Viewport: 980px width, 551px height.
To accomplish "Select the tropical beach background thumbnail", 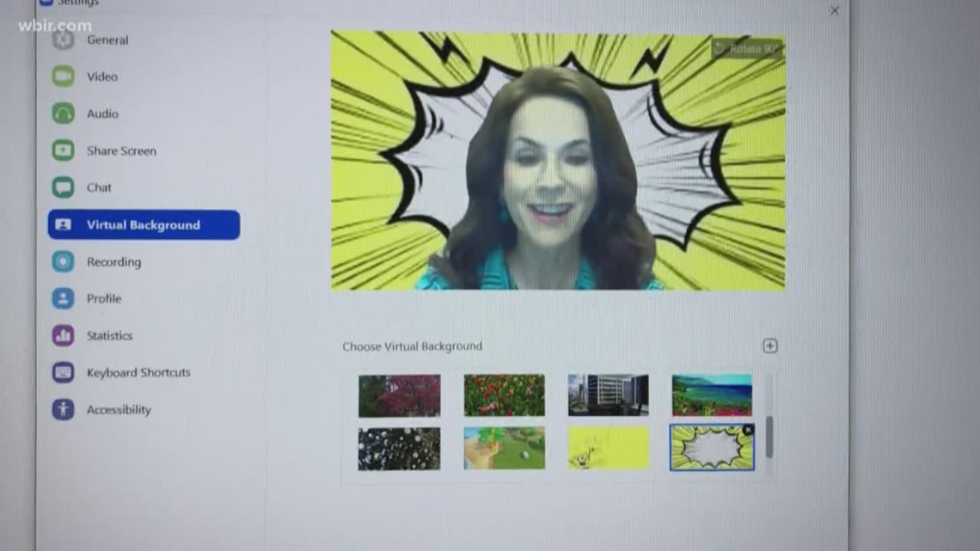I will click(x=711, y=395).
